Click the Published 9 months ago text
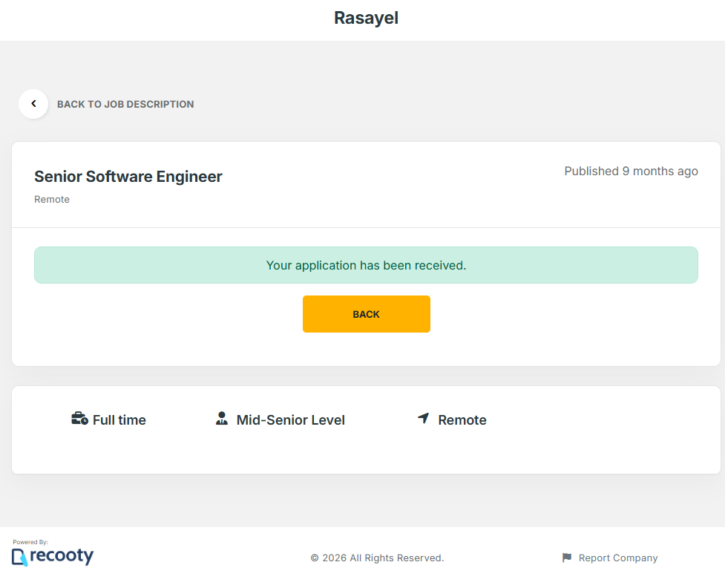The height and width of the screenshot is (588, 725). tap(631, 171)
